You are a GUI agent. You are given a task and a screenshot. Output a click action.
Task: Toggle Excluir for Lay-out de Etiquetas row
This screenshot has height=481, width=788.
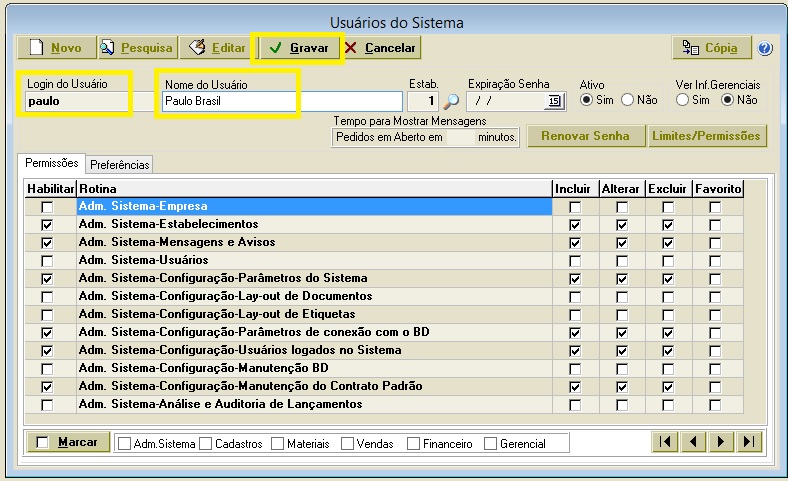[668, 315]
